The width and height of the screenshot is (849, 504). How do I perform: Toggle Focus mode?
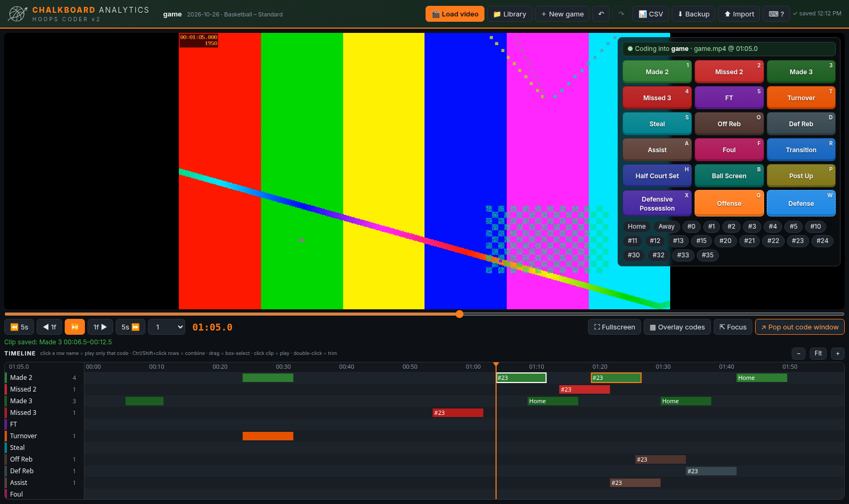[733, 327]
